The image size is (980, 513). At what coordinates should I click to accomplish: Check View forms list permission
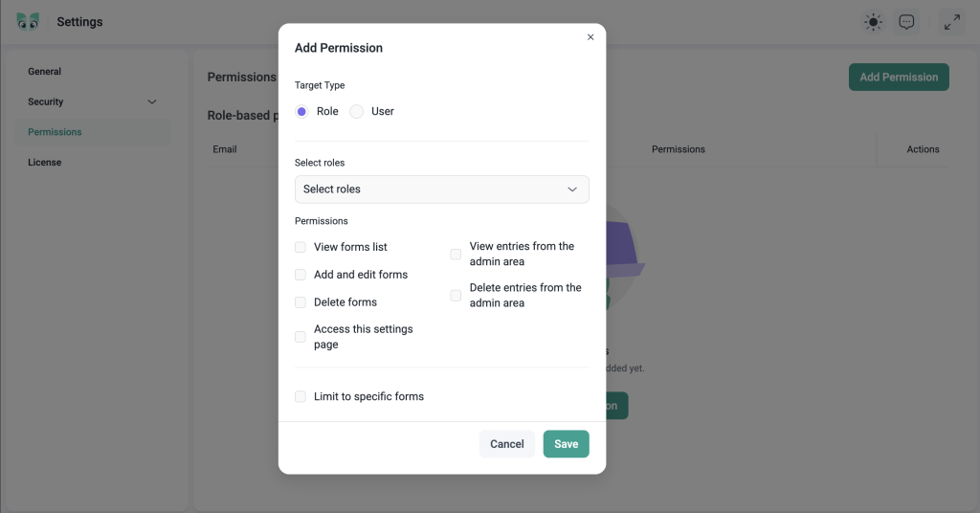(x=301, y=247)
